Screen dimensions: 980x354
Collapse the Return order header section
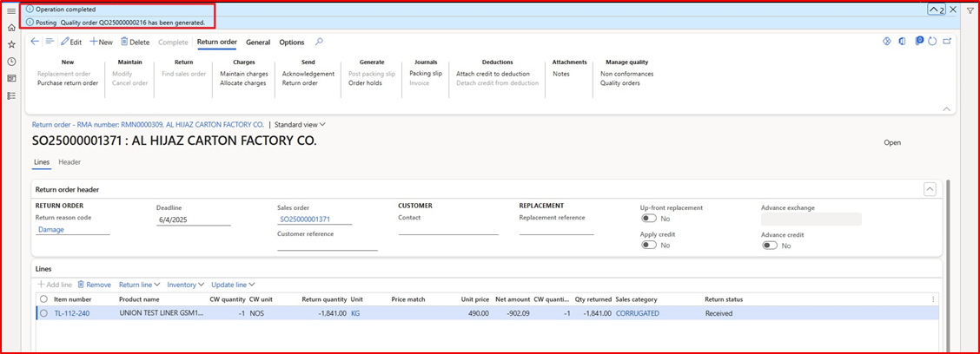click(x=929, y=189)
